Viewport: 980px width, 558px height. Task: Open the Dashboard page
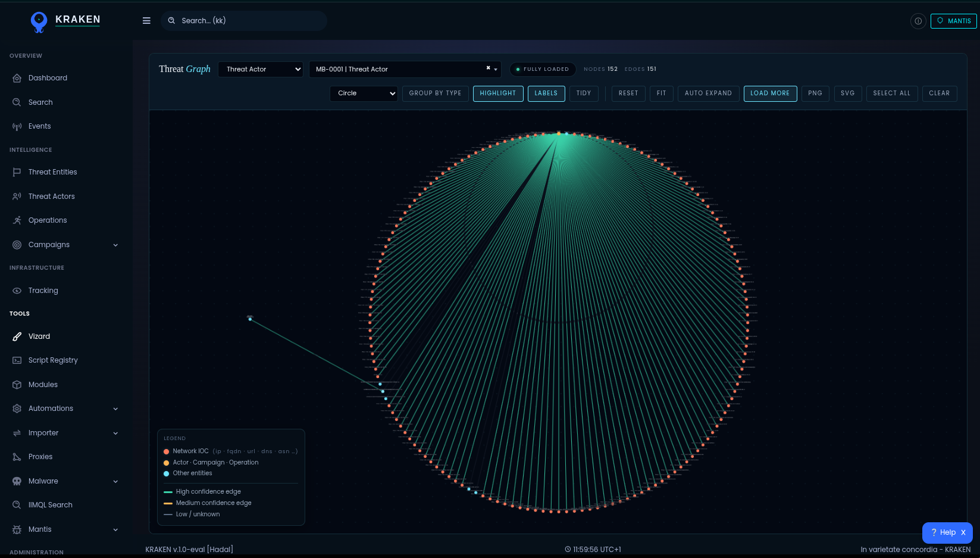(x=48, y=78)
